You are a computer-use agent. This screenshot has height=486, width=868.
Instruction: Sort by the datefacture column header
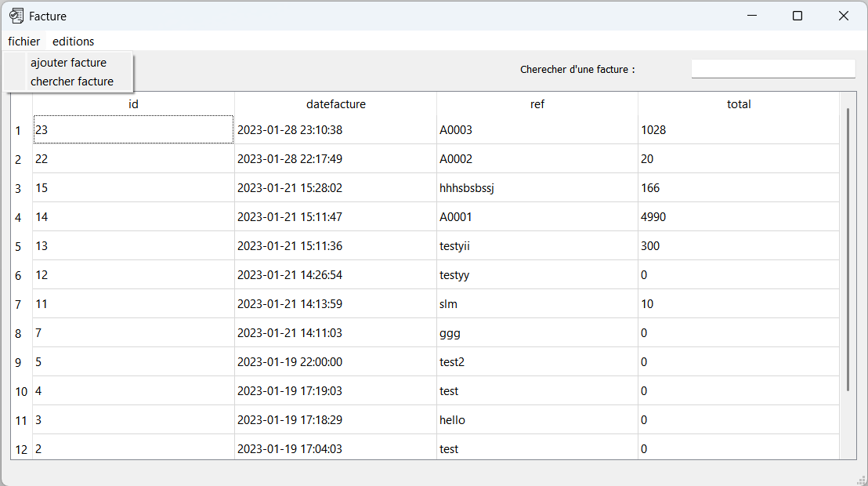pos(335,104)
